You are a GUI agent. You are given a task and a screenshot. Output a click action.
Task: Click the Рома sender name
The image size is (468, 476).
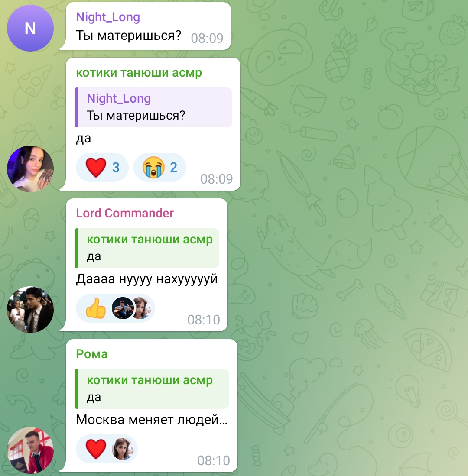pyautogui.click(x=92, y=354)
